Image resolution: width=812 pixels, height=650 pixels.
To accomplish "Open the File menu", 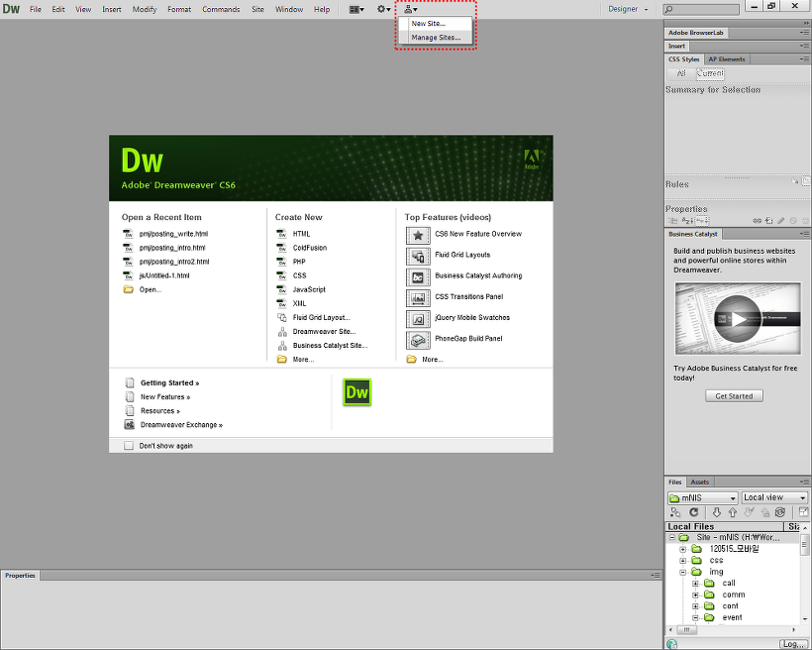I will [x=36, y=9].
